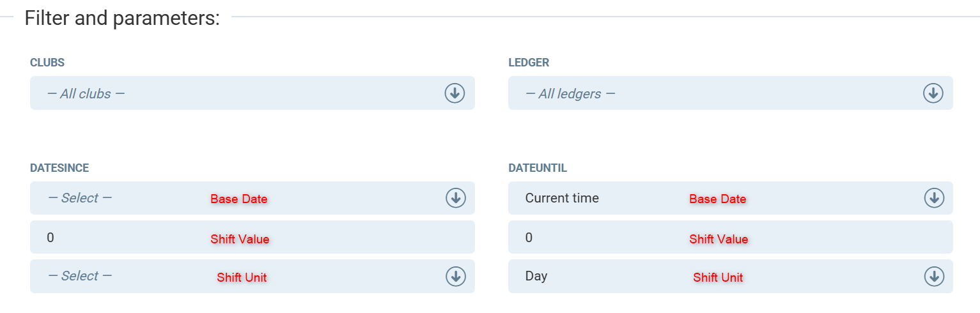This screenshot has height=313, width=980.
Task: Focus the DateSince shift value field
Action: [x=128, y=238]
